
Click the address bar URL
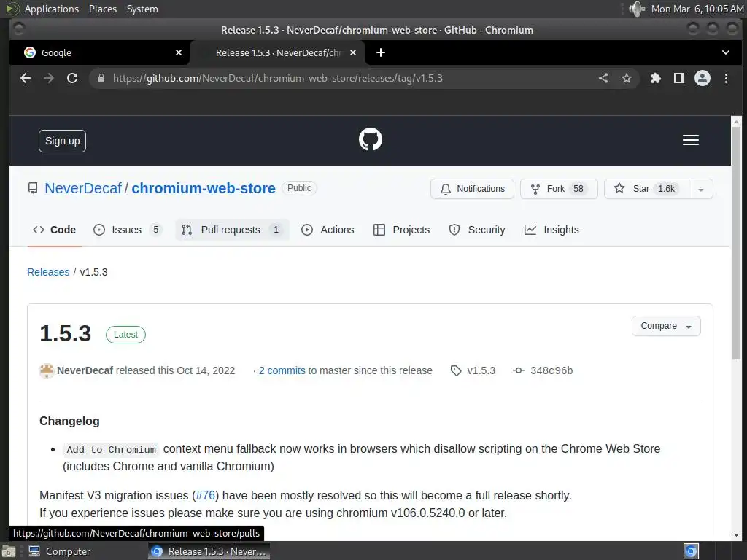(x=278, y=78)
